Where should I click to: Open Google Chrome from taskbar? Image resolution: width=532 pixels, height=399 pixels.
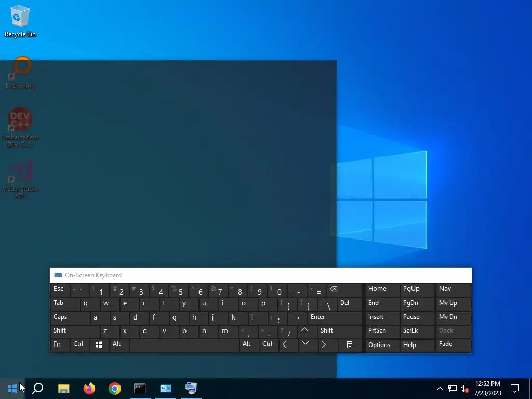pos(115,389)
